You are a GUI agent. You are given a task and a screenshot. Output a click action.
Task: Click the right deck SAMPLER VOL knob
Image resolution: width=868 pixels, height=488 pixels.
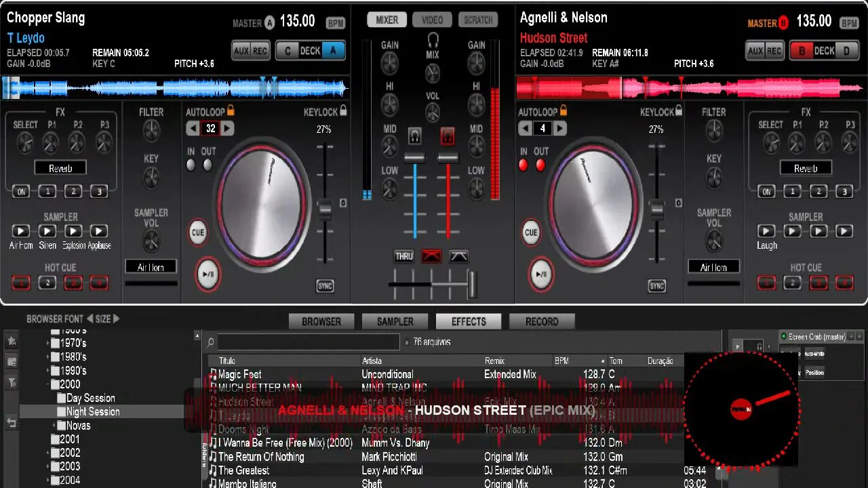point(714,240)
